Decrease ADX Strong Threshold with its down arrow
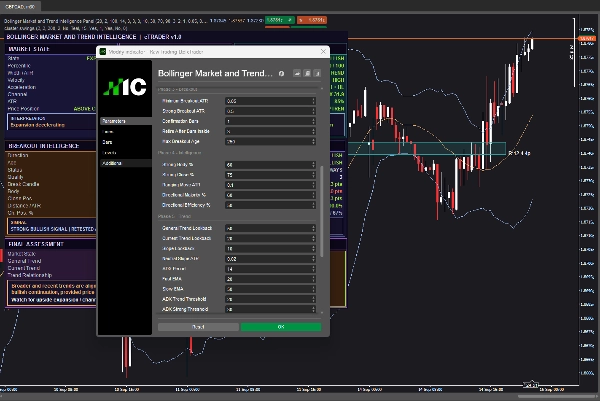Viewport: 600px width, 401px height. 313,311
